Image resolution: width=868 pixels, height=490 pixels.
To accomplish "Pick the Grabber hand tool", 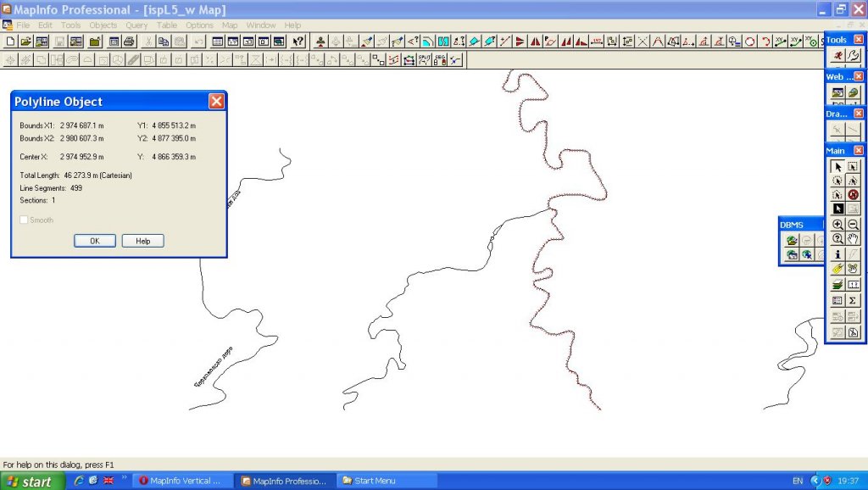I will pyautogui.click(x=853, y=239).
